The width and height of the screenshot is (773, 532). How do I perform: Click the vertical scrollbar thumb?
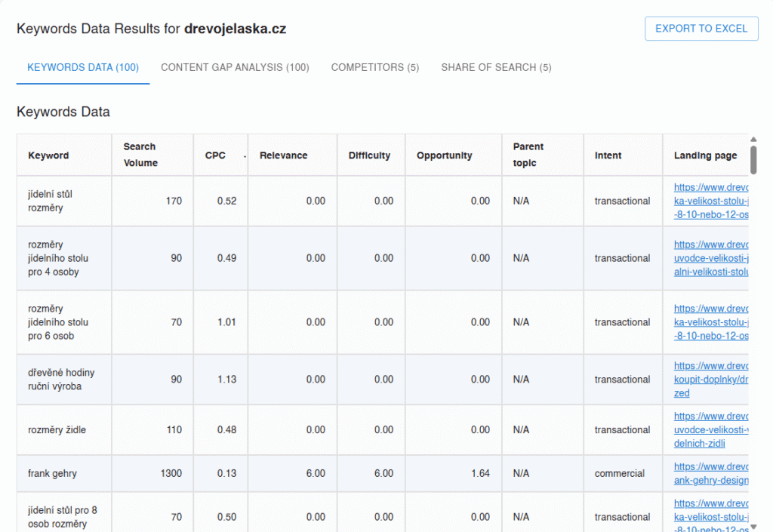tap(753, 160)
